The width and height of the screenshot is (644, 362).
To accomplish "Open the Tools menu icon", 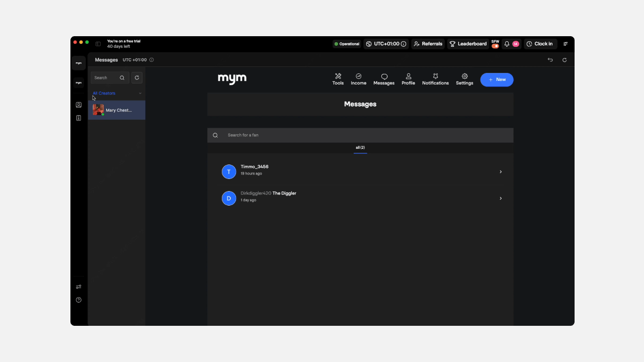I will click(338, 76).
